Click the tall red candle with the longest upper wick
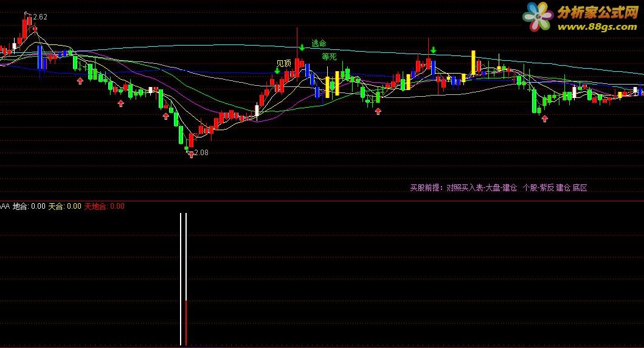Image resolution: width=644 pixels, height=348 pixels. (297, 68)
